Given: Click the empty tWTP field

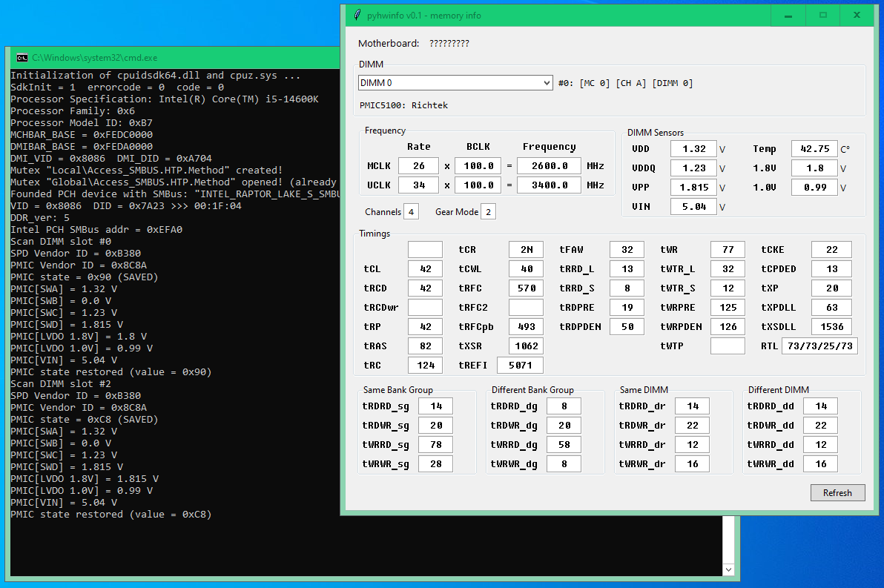Looking at the screenshot, I should (x=728, y=346).
